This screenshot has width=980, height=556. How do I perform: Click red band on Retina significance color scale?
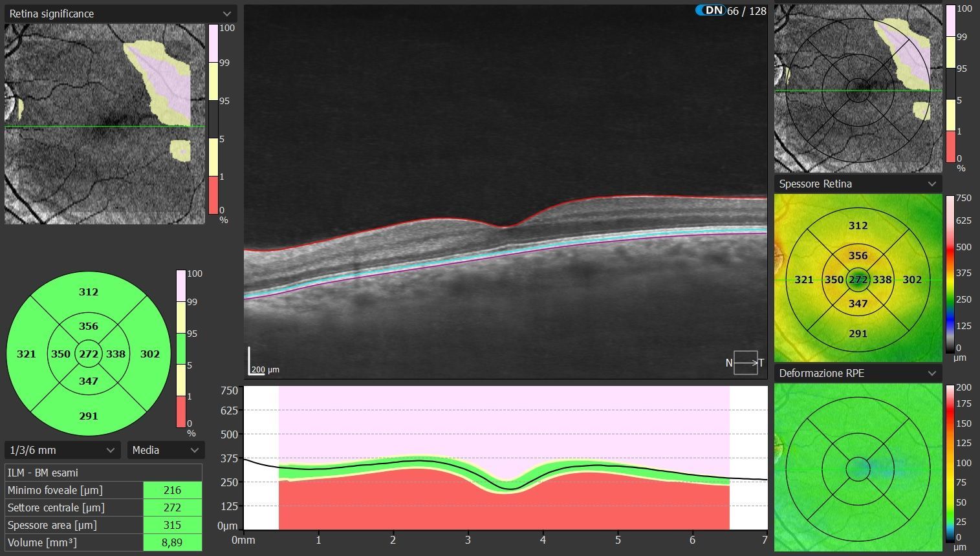click(213, 195)
